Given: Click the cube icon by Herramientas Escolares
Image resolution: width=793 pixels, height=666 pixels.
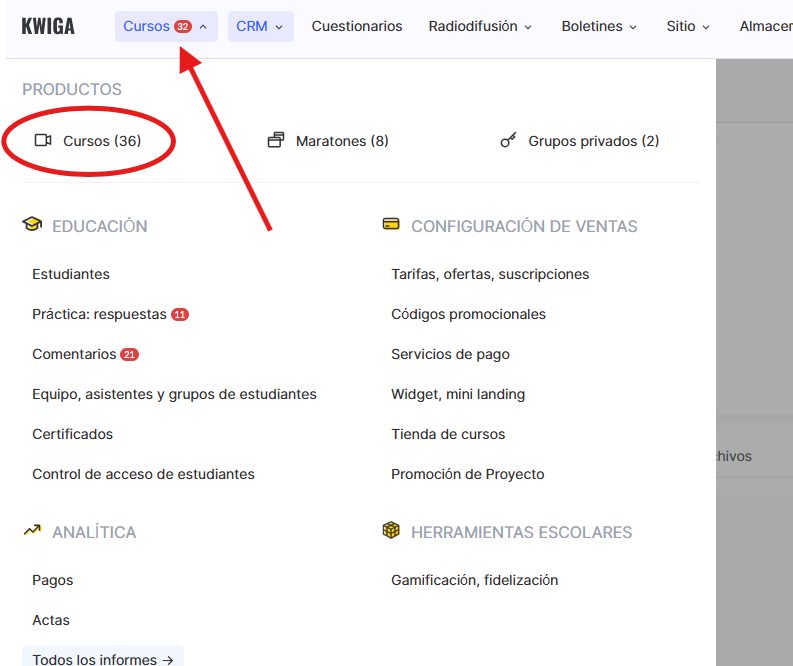Looking at the screenshot, I should pyautogui.click(x=391, y=531).
